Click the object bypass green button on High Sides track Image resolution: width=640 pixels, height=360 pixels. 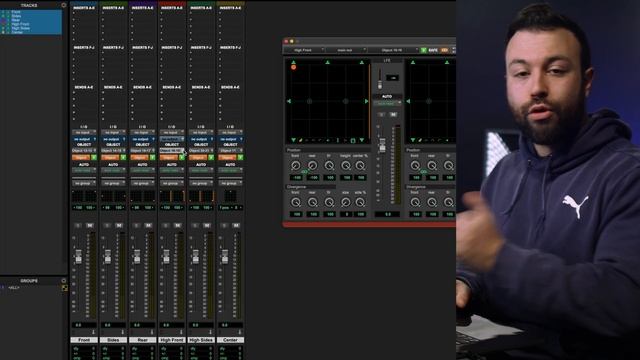point(211,158)
